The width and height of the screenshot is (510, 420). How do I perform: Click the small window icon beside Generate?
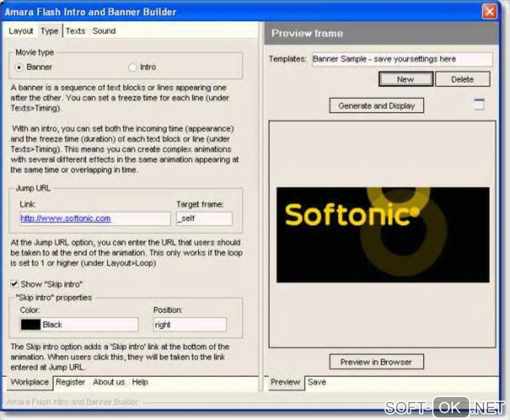click(479, 105)
